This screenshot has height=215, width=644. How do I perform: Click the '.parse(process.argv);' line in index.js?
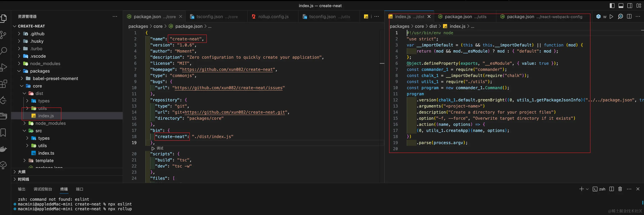click(x=442, y=143)
